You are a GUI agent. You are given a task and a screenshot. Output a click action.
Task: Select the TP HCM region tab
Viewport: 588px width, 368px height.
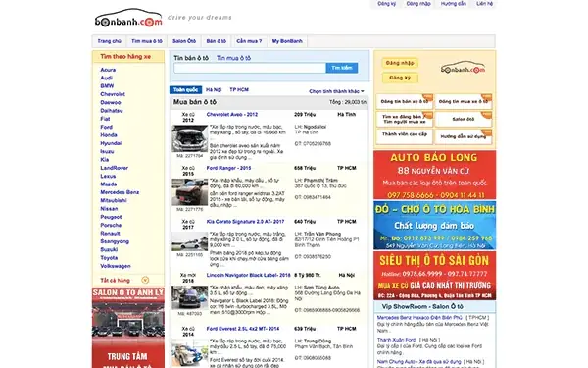coord(239,89)
